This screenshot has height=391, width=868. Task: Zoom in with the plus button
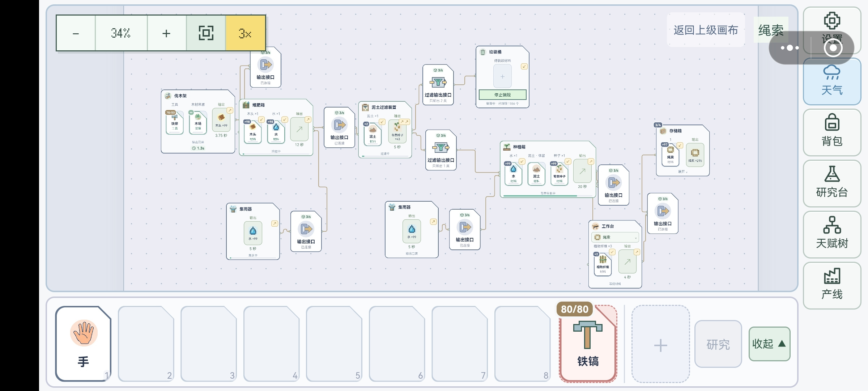(166, 33)
